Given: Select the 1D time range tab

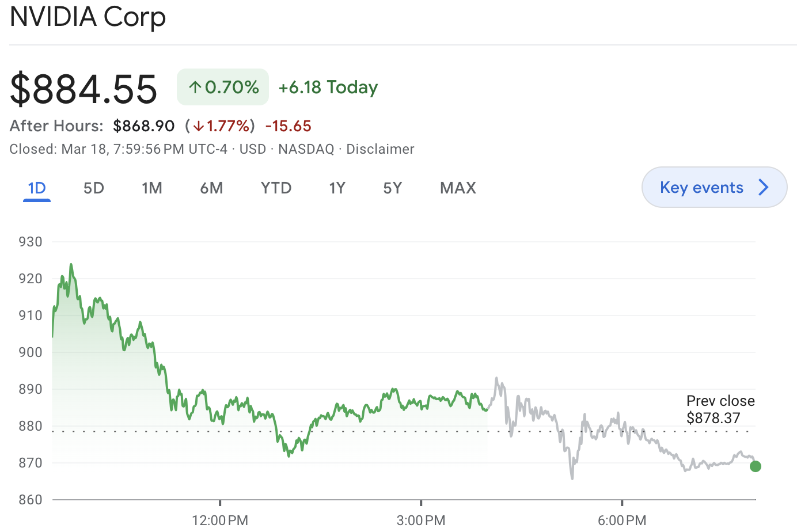Looking at the screenshot, I should pyautogui.click(x=37, y=188).
